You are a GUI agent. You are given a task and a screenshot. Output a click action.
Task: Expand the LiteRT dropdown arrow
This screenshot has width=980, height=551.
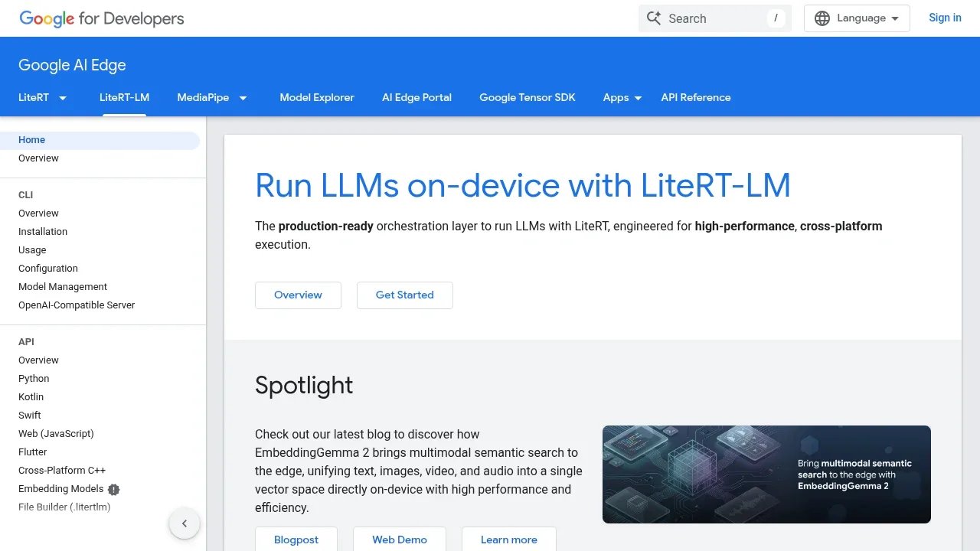click(63, 98)
